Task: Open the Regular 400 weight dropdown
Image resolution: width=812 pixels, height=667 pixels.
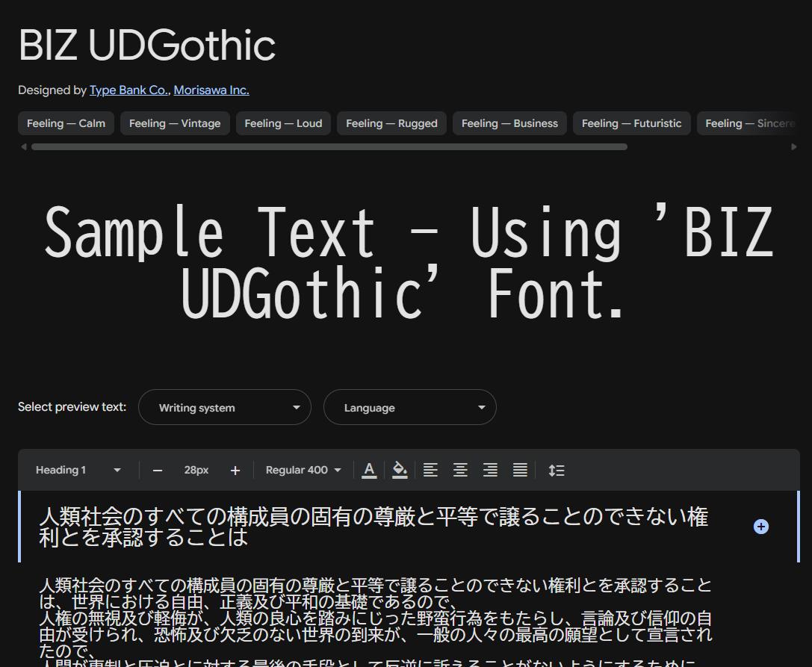Action: [303, 471]
